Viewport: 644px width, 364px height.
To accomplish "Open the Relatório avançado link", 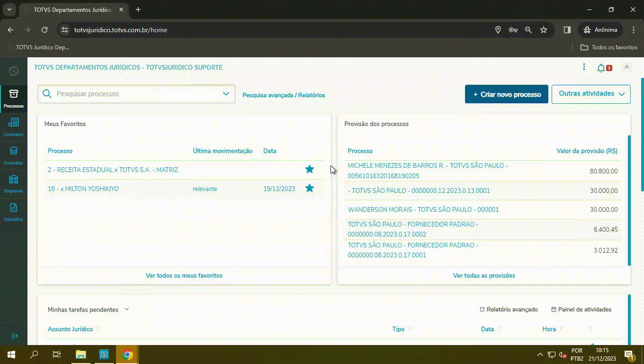I will 509,309.
